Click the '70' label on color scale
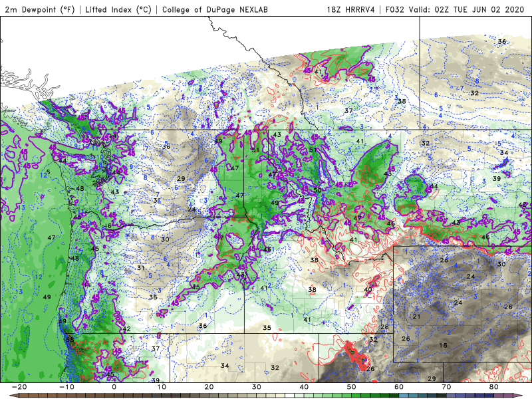This screenshot has width=532, height=399. coord(446,387)
